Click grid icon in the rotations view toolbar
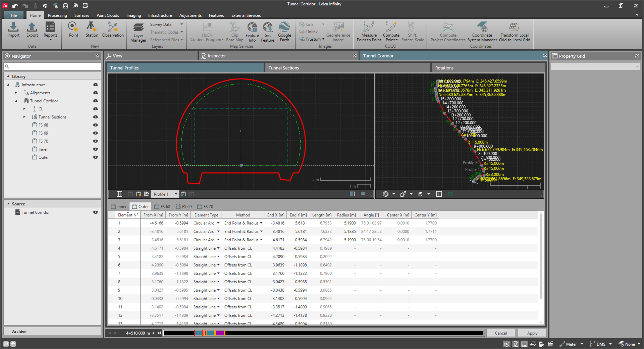 (x=439, y=194)
